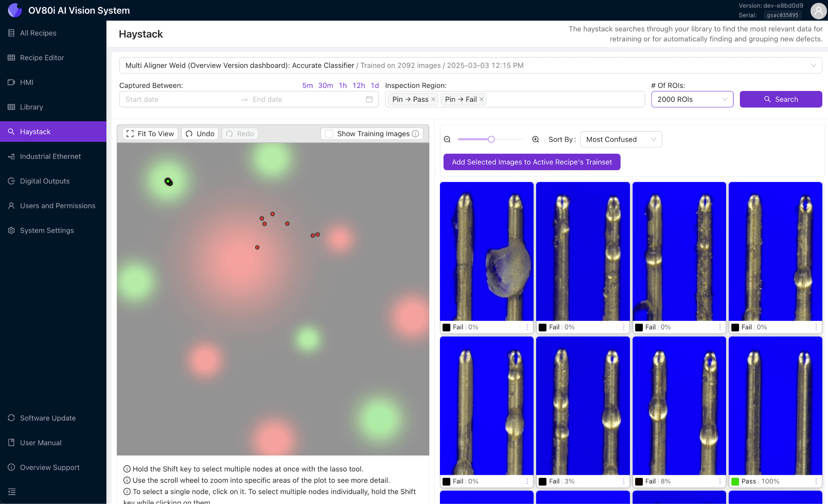Enable the Show Training Images checkbox
This screenshot has height=504, width=828.
(330, 134)
